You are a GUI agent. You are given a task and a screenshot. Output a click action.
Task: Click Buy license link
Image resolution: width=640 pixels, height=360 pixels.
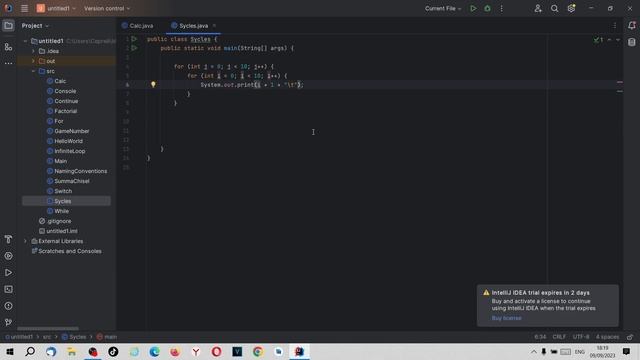coord(506,318)
